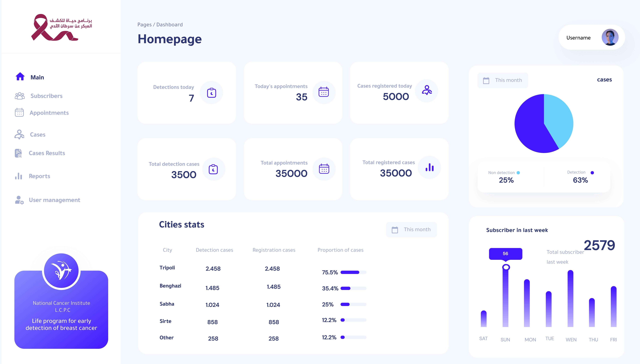
Task: Open the This month filter above pie chart
Action: [x=502, y=80]
